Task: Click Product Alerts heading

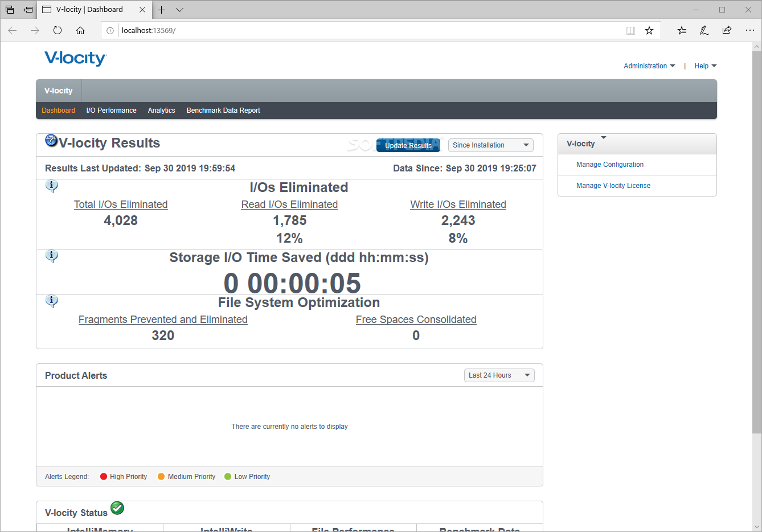Action: click(76, 375)
